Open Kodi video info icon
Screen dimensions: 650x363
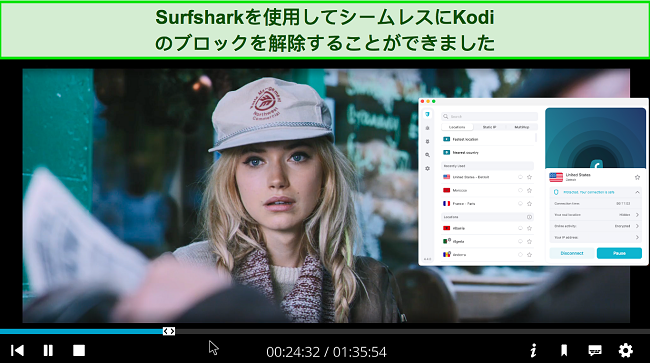tap(534, 351)
